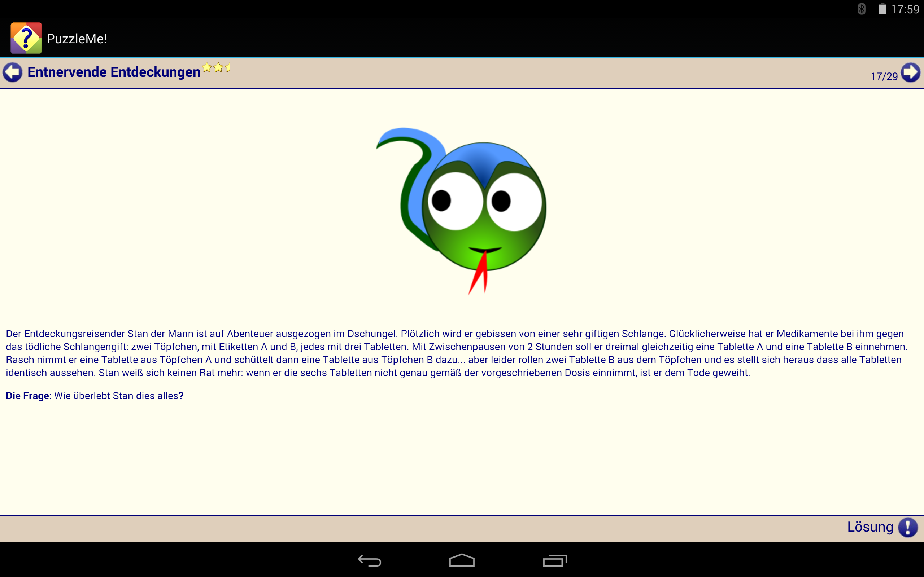Tap the difficulty star rating
The image size is (924, 577).
pos(217,68)
